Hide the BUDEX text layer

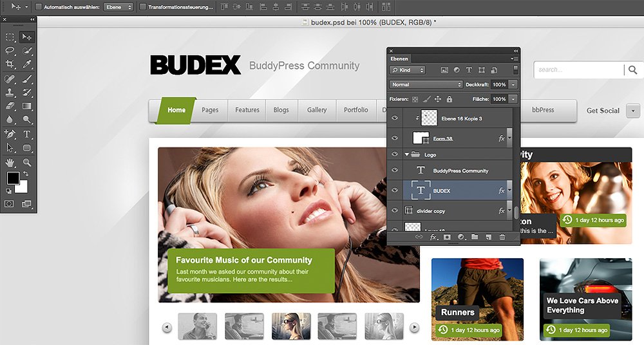click(395, 190)
